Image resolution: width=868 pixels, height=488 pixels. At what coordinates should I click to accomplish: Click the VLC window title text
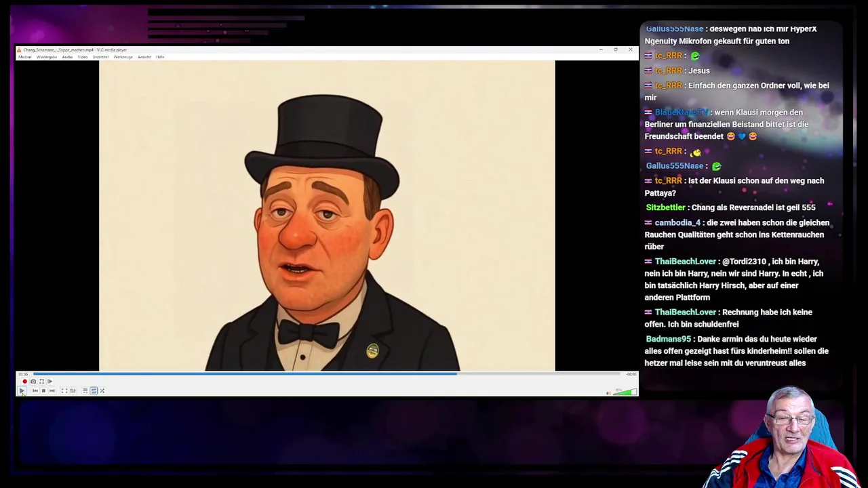[75, 49]
